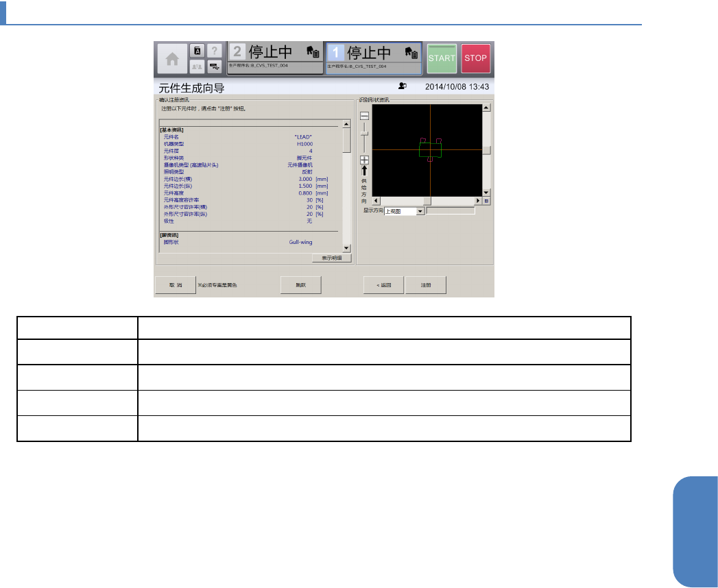Screen dimensions: 718x588
Task: Click the feed direction up arrow
Action: (365, 171)
